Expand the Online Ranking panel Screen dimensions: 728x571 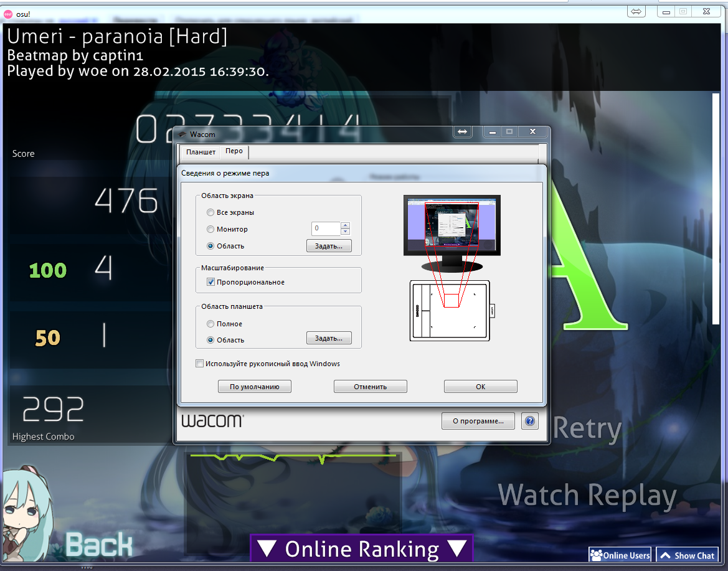pos(362,549)
